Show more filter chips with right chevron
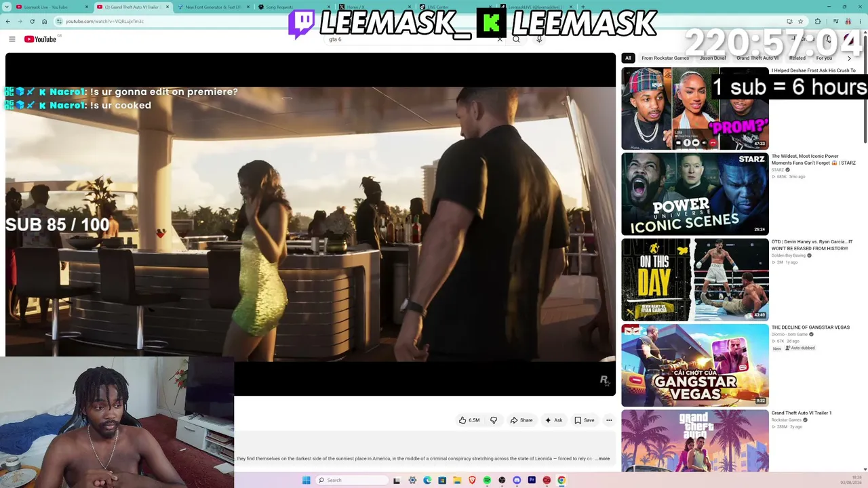868x488 pixels. click(849, 58)
